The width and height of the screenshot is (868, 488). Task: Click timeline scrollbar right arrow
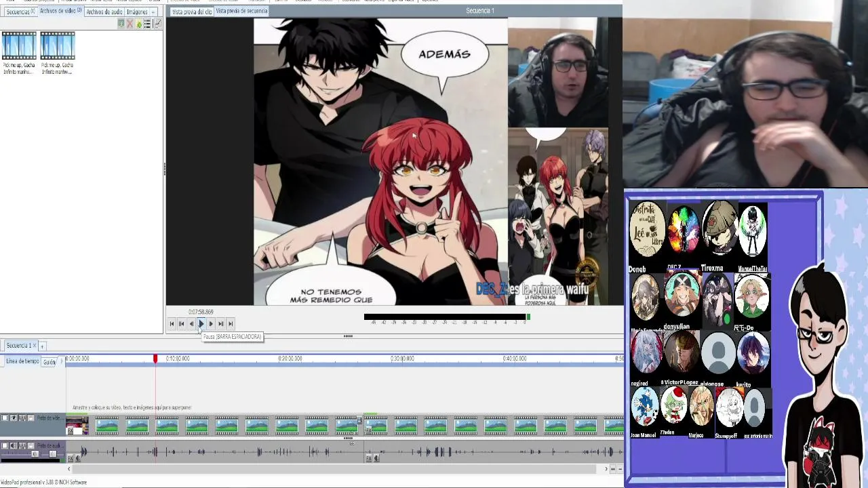click(606, 469)
